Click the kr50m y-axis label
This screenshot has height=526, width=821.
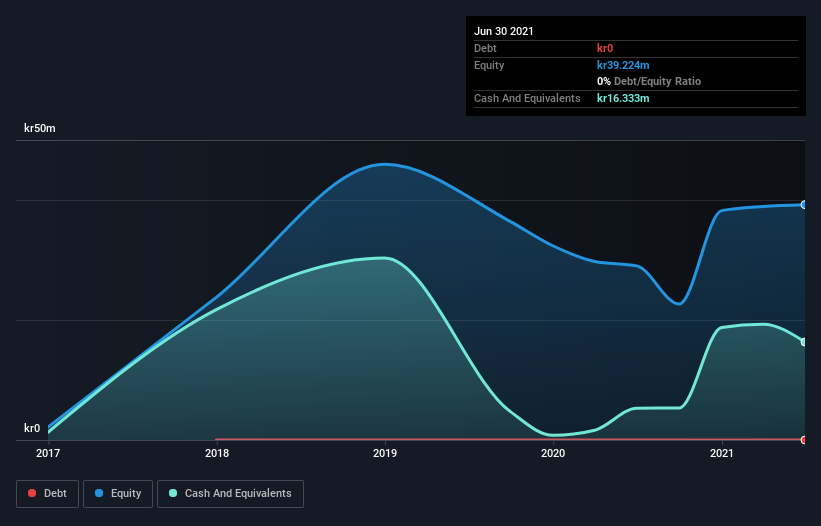click(40, 128)
